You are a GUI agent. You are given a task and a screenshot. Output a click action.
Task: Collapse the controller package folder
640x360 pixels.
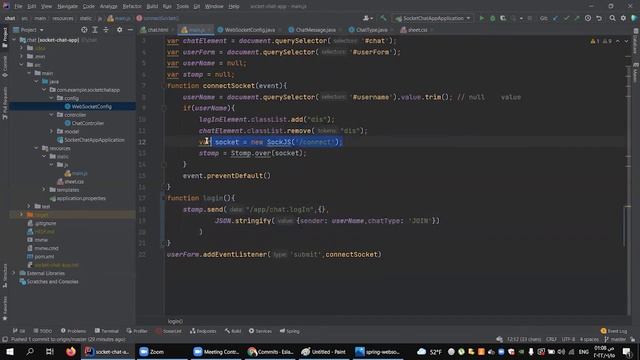pyautogui.click(x=51, y=115)
